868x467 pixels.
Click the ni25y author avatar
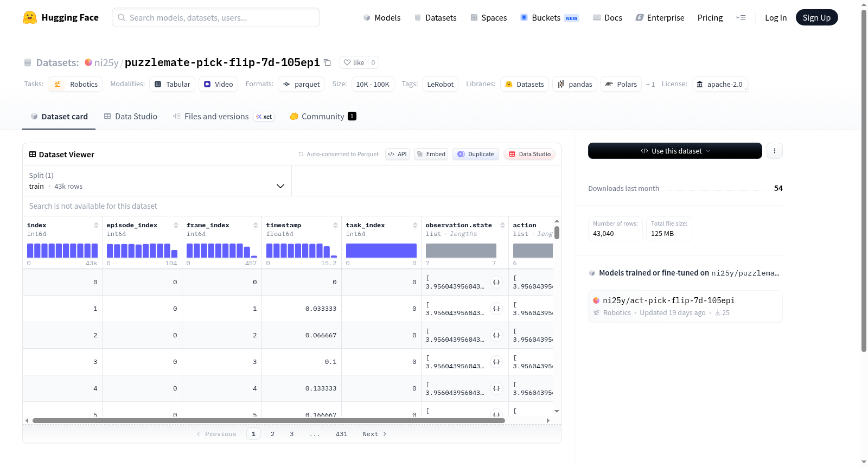[x=88, y=62]
